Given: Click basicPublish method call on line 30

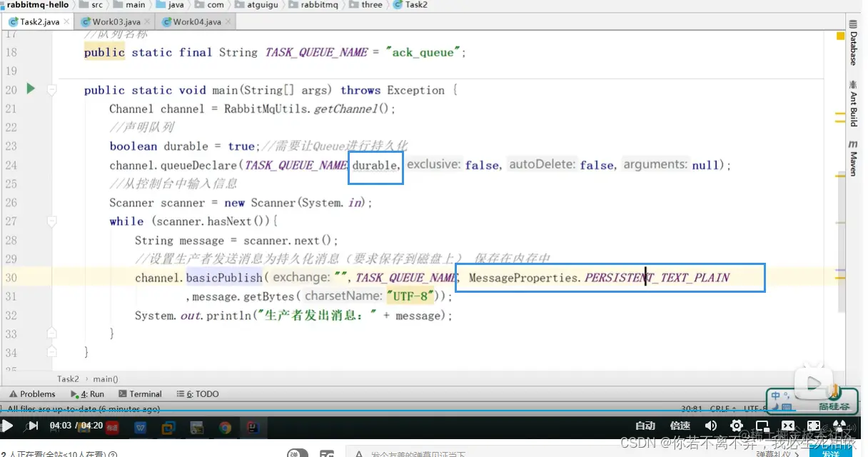Looking at the screenshot, I should pyautogui.click(x=224, y=277).
